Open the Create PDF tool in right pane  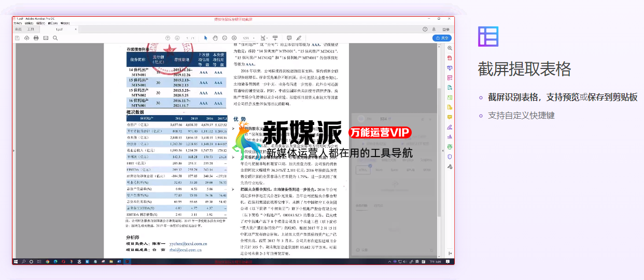(450, 58)
